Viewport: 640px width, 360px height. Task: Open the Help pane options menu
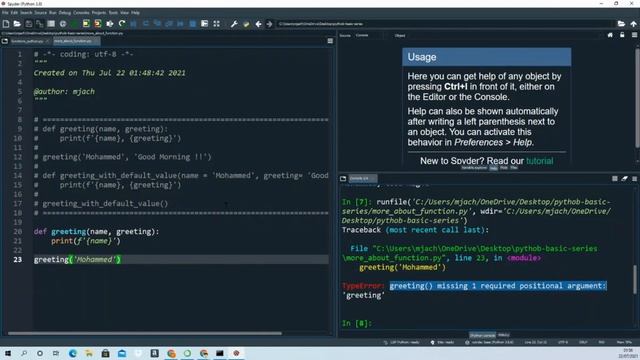[634, 36]
